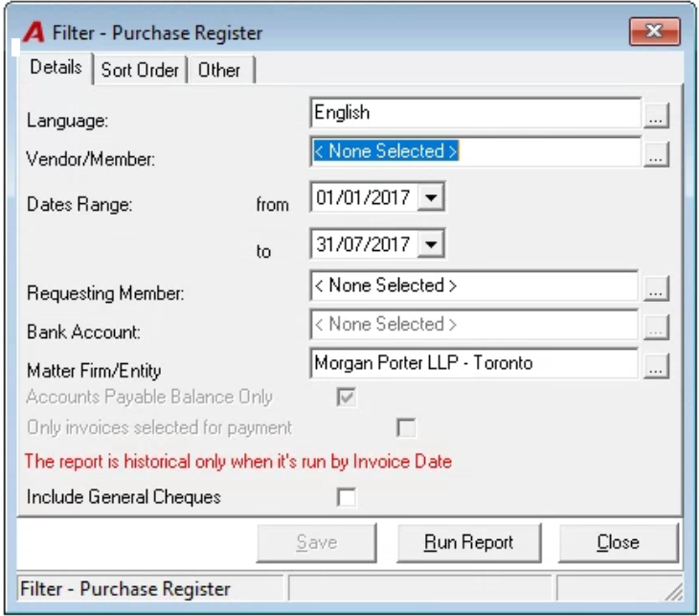This screenshot has width=699, height=616.
Task: Click the status bar Filter - Purchase Register text
Action: (125, 589)
